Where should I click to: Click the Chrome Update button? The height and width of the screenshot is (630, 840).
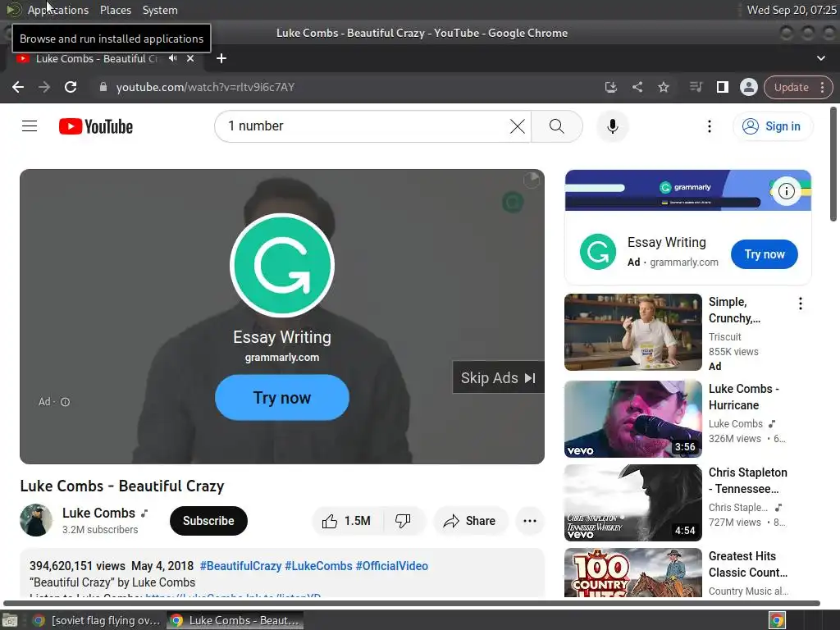point(792,87)
